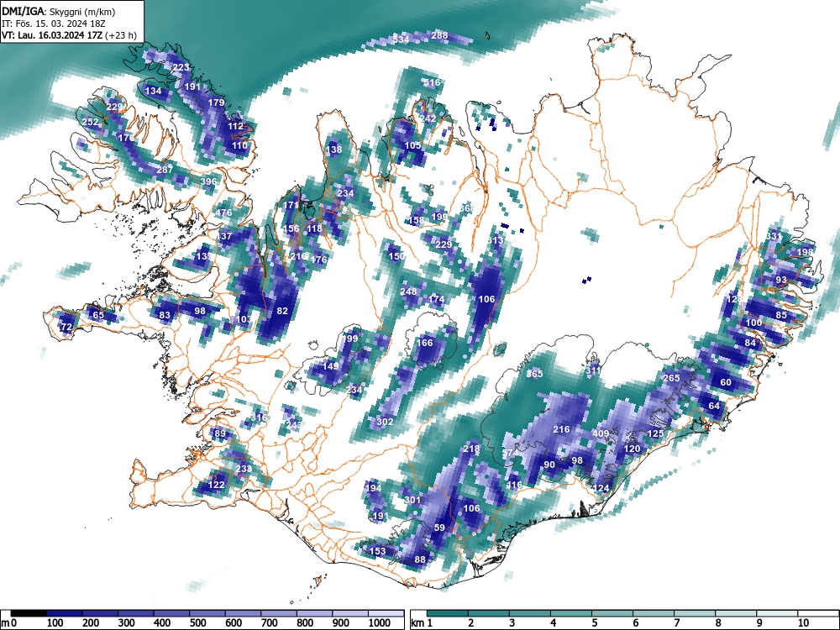Click the map value '194'
Viewport: 840px width, 630px height.
(373, 487)
